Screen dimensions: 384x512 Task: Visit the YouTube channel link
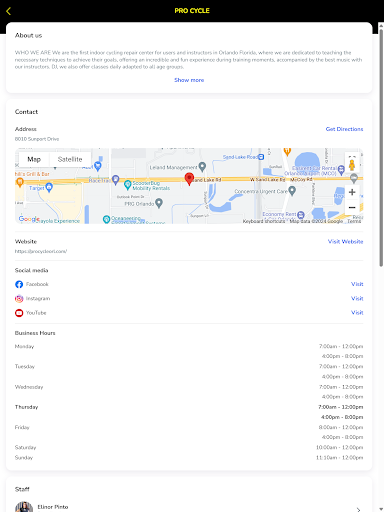[357, 313]
